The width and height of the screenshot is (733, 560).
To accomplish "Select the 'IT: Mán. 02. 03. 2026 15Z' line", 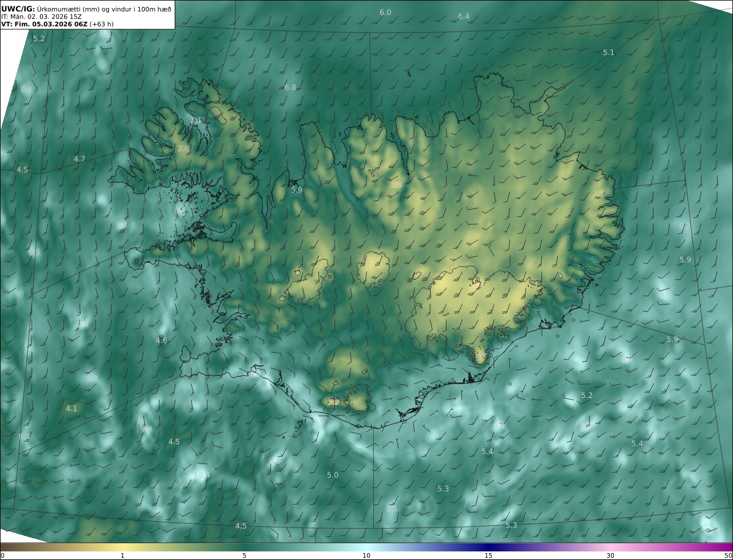I will click(42, 17).
